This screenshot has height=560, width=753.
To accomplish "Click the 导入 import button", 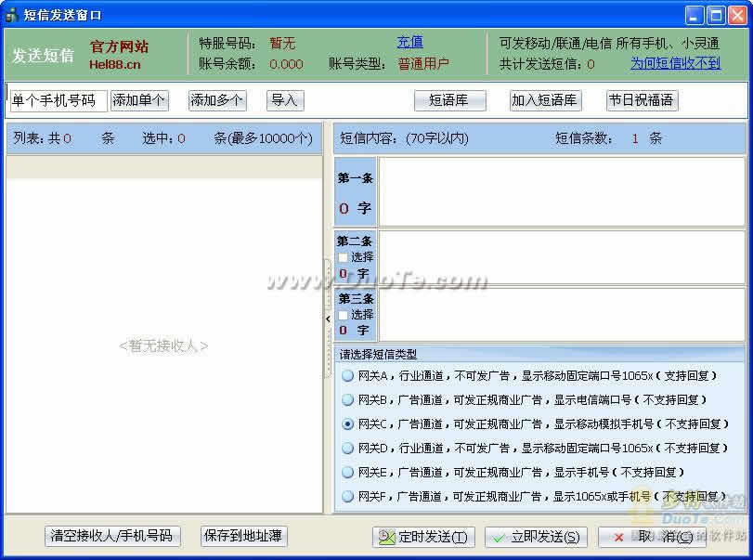I will pyautogui.click(x=285, y=100).
